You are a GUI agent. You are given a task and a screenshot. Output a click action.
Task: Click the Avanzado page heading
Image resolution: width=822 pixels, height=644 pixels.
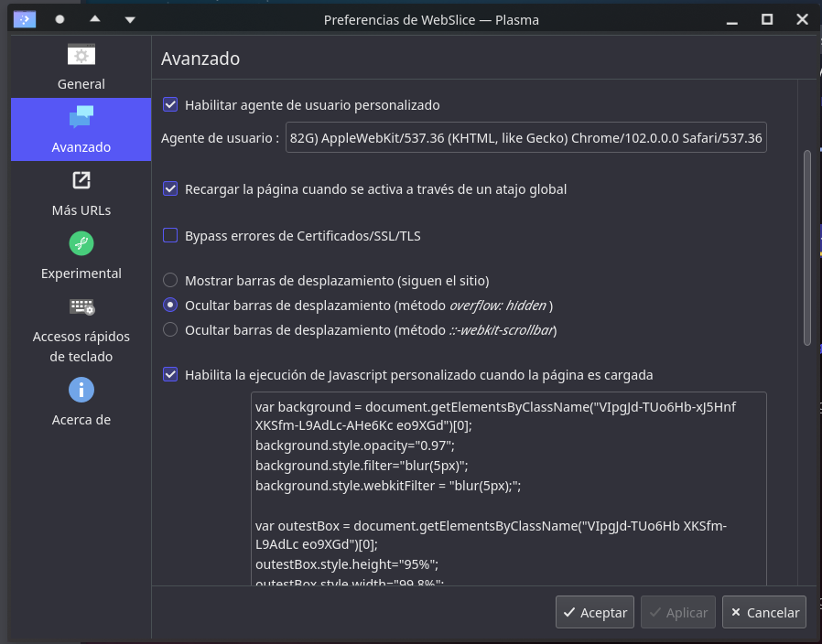pyautogui.click(x=200, y=59)
